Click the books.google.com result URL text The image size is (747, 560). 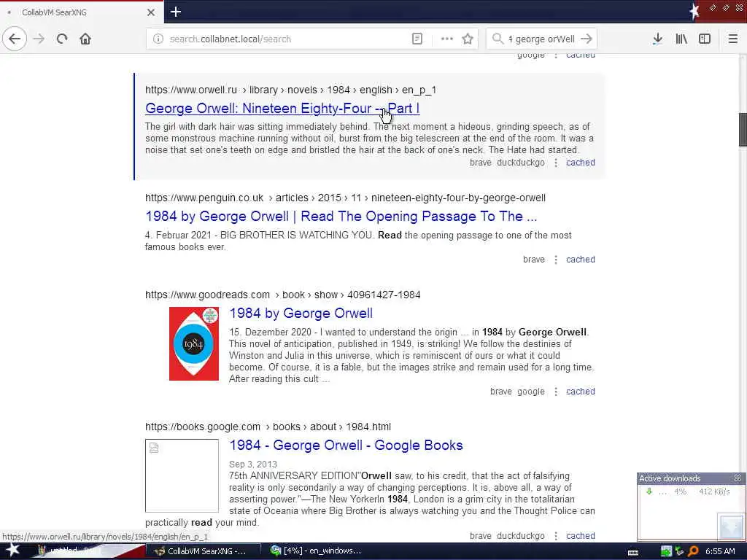point(268,427)
